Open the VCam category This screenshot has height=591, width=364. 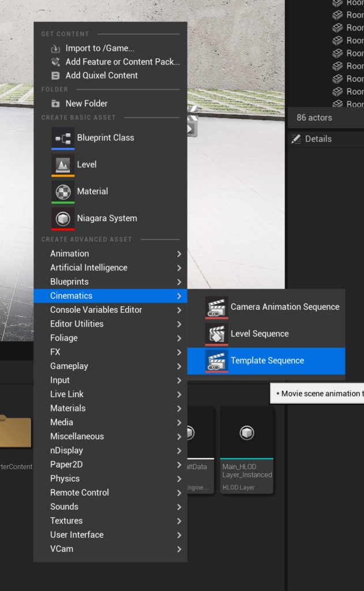click(x=110, y=549)
